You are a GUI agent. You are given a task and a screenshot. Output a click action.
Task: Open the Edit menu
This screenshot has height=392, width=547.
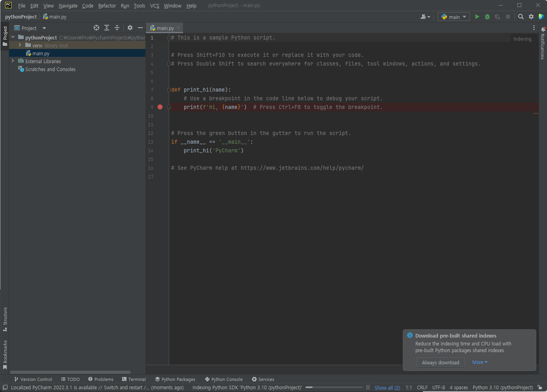coord(34,6)
